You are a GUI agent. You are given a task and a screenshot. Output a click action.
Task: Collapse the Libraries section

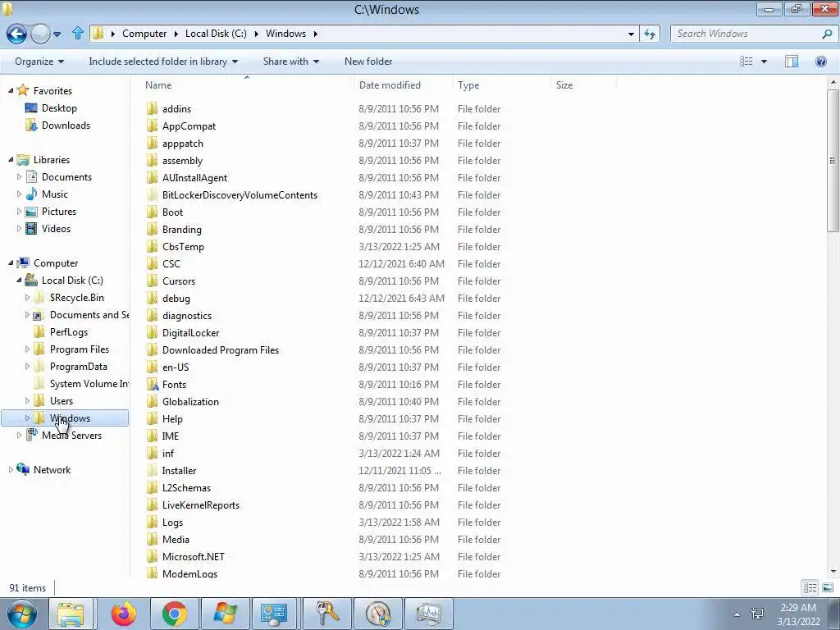coord(11,160)
